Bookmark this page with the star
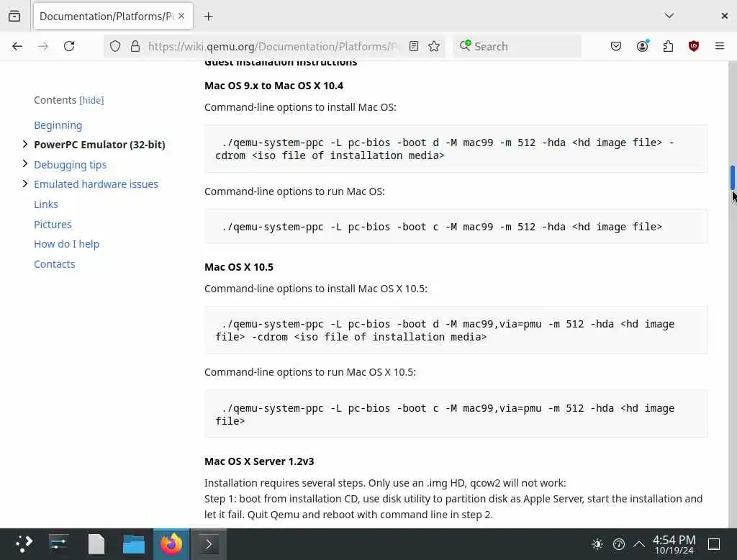This screenshot has height=560, width=737. (434, 46)
